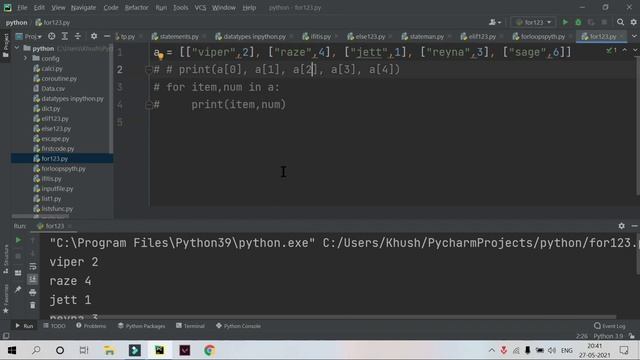Open Run panel settings gear
This screenshot has height=360, width=640.
[x=621, y=226]
